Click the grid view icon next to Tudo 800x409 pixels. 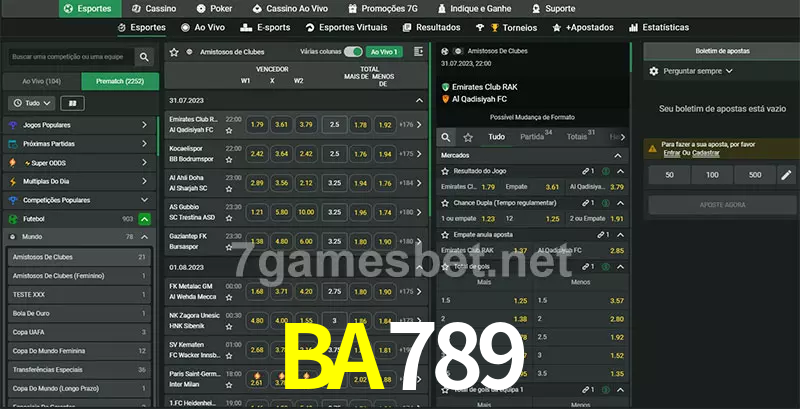click(72, 104)
